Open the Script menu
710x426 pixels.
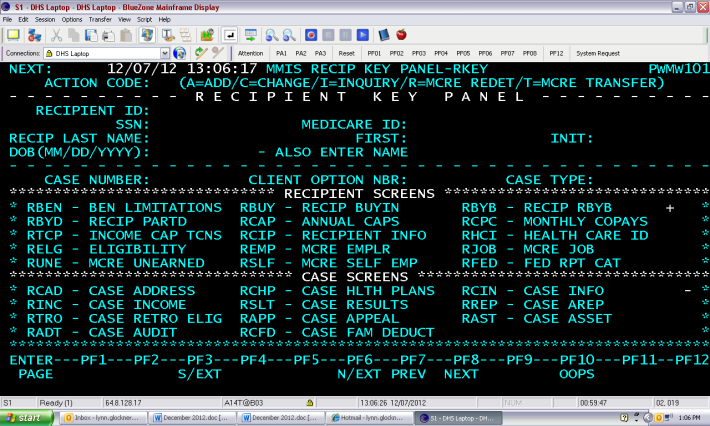click(144, 19)
